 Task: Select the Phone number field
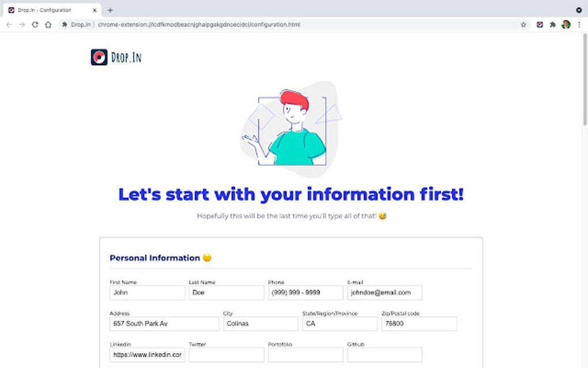click(x=305, y=292)
